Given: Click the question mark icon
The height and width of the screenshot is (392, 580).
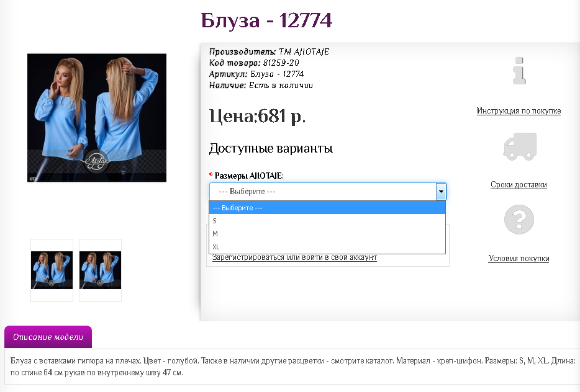Looking at the screenshot, I should point(519,220).
